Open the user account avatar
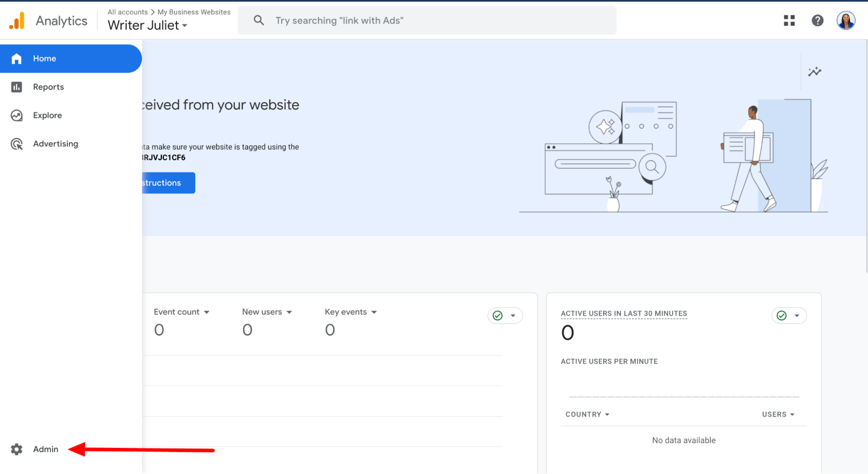 pos(846,20)
